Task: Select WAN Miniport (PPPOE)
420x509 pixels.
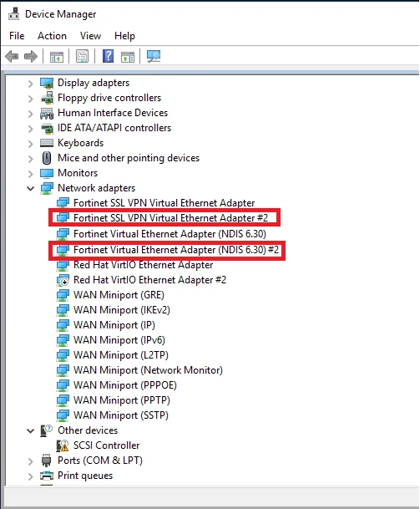Action: click(125, 385)
